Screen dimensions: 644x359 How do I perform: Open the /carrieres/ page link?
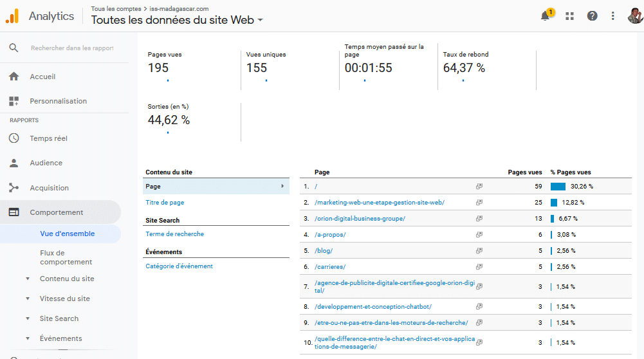pyautogui.click(x=330, y=267)
